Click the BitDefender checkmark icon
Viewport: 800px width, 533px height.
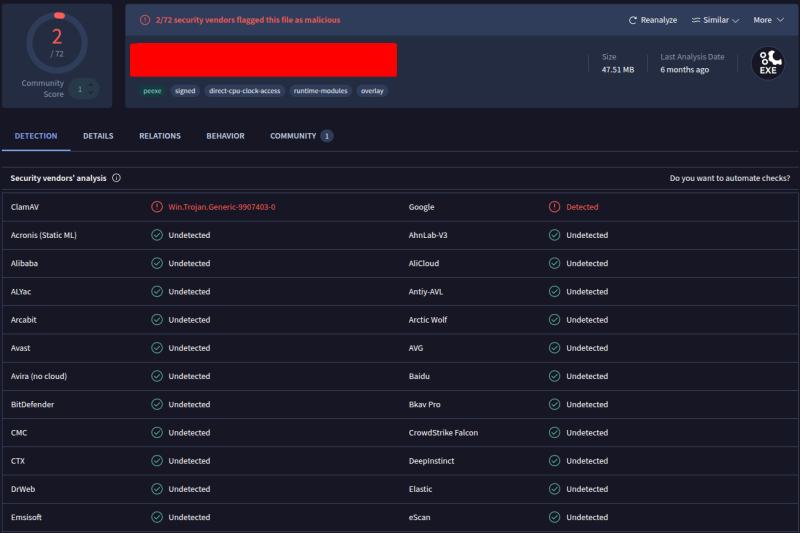[x=157, y=404]
